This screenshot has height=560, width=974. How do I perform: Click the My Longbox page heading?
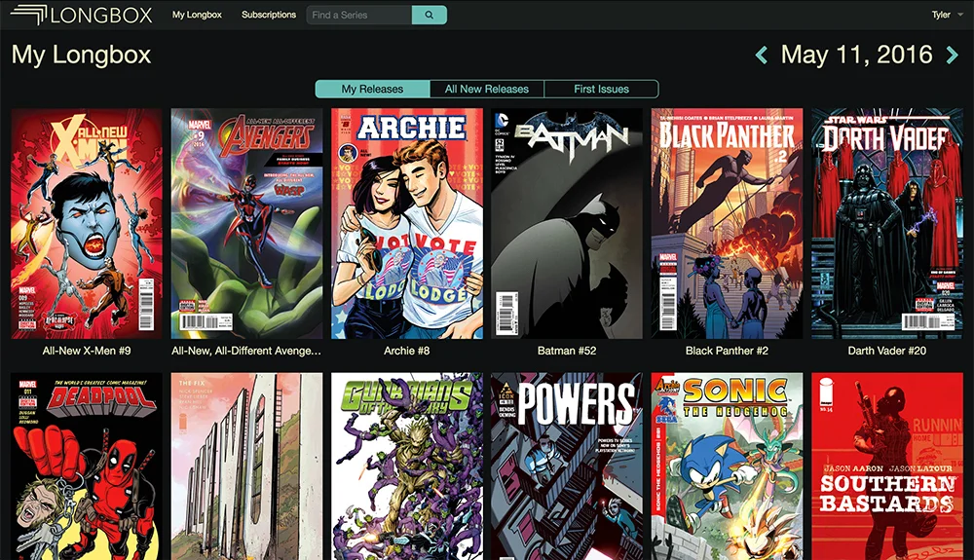pyautogui.click(x=82, y=55)
